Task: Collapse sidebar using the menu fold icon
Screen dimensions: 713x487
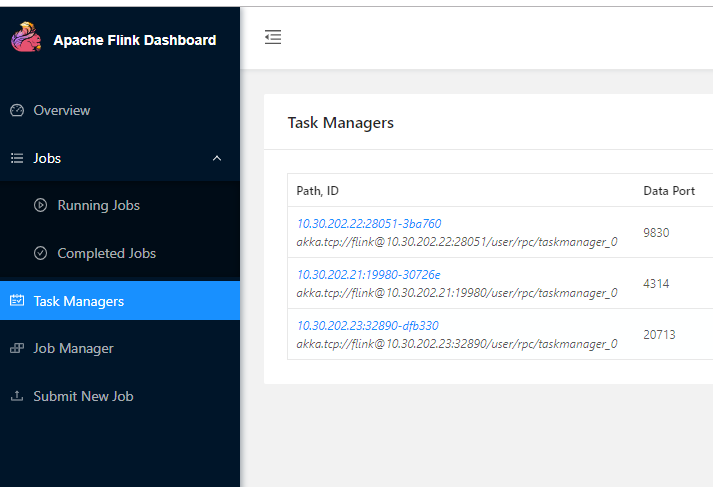Action: click(273, 37)
